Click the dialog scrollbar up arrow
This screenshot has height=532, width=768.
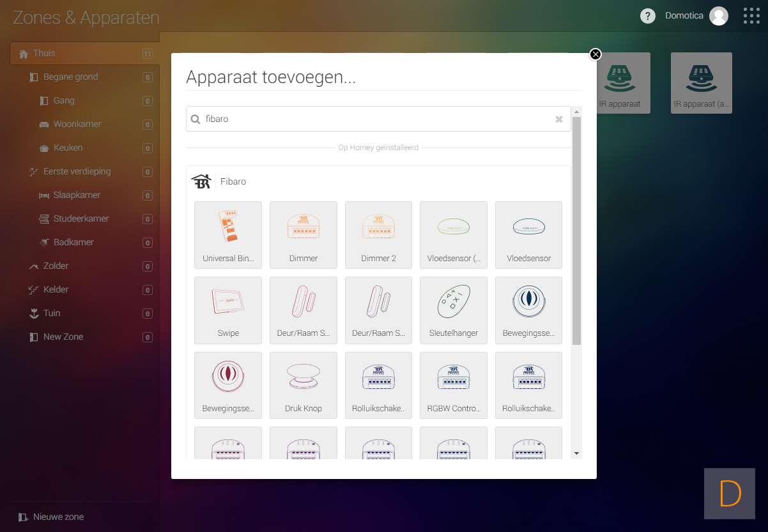pyautogui.click(x=577, y=111)
